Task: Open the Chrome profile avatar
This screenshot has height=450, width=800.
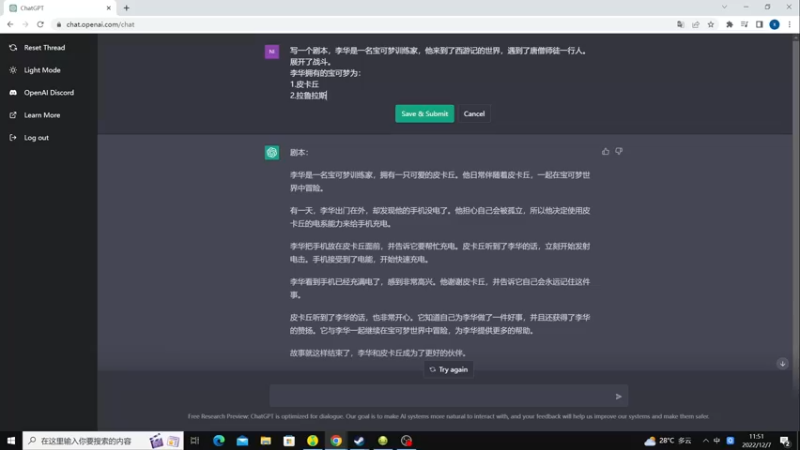Action: 774,24
